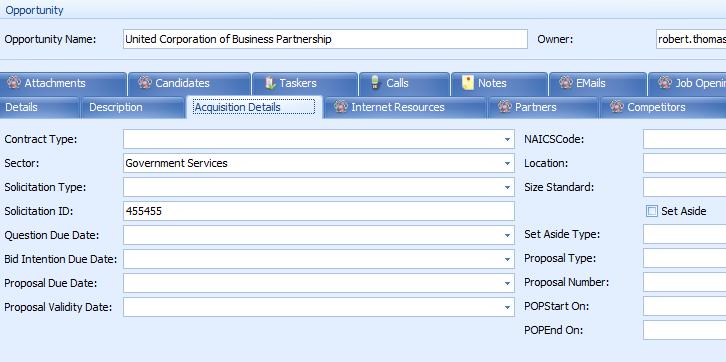Show the Notes tab
The width and height of the screenshot is (726, 362).
point(499,83)
